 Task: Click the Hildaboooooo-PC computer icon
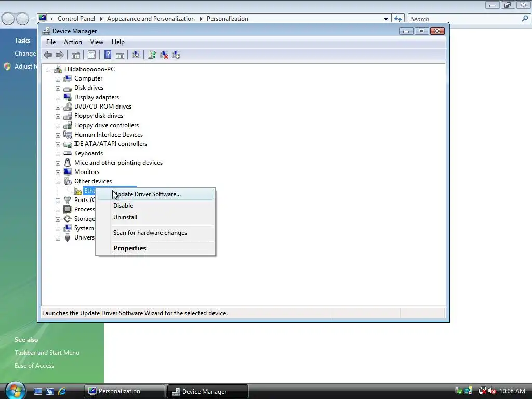(x=58, y=69)
